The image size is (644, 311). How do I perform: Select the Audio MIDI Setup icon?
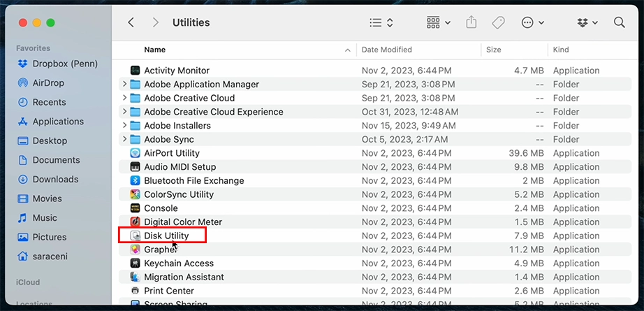pos(135,167)
